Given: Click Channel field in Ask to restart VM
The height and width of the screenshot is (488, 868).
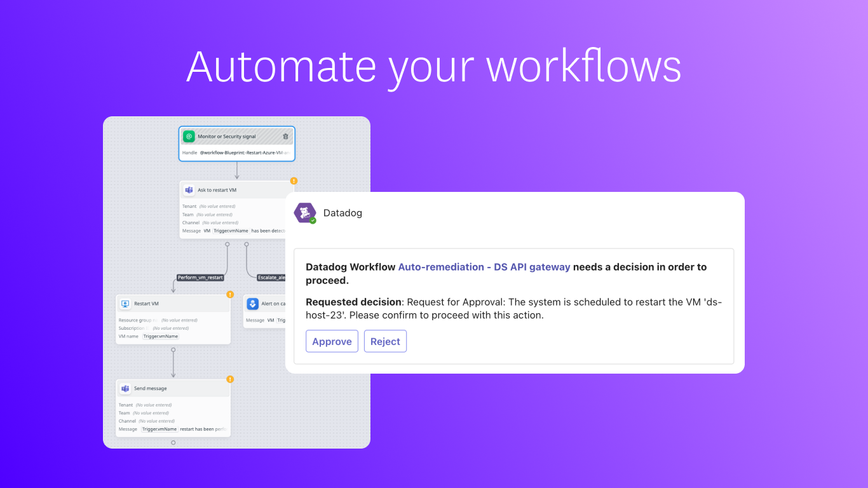Looking at the screenshot, I should 210,223.
